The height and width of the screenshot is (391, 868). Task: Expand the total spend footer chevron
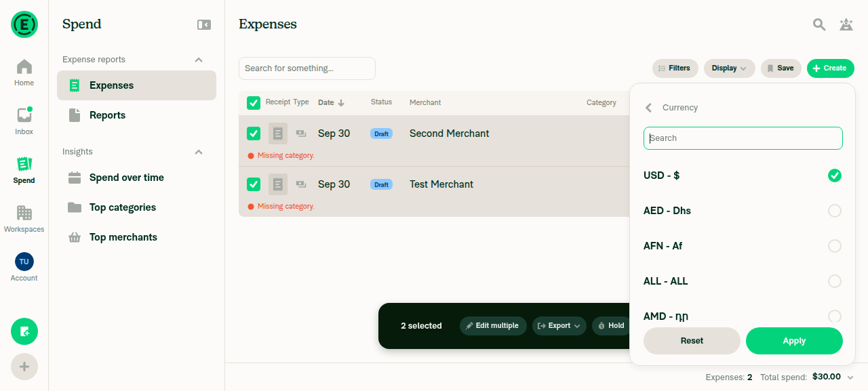coord(850,377)
